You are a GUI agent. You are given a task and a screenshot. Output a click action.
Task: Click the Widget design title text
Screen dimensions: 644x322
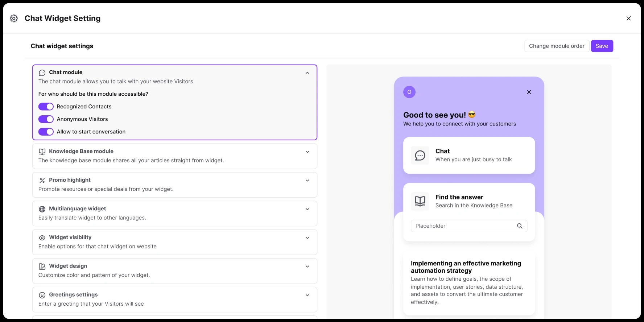tap(68, 266)
